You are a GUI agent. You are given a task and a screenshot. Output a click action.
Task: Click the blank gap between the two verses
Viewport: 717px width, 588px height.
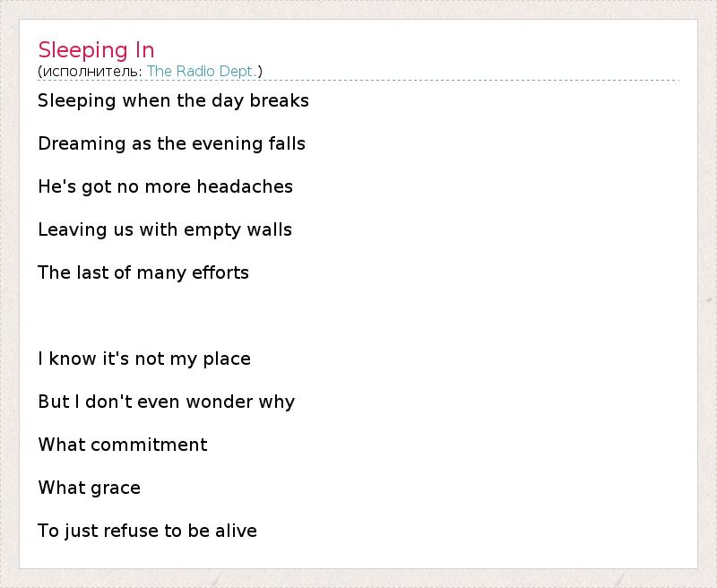click(x=269, y=316)
